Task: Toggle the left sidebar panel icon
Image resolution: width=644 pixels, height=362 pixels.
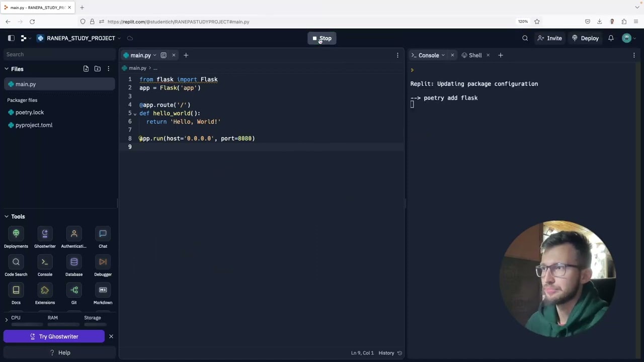Action: (11, 38)
